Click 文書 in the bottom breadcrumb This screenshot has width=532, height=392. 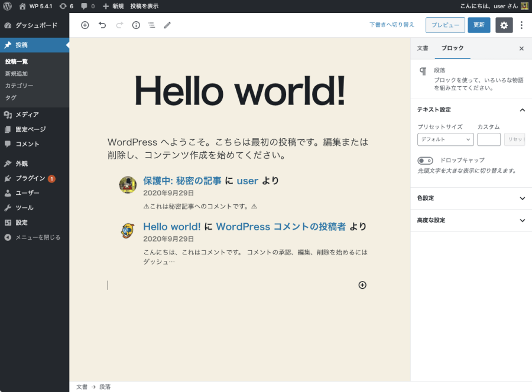pos(82,387)
